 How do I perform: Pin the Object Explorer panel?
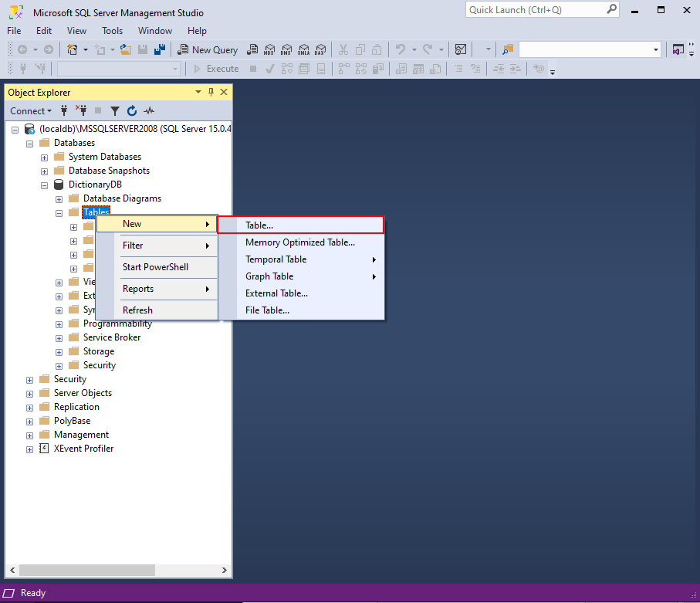point(211,92)
